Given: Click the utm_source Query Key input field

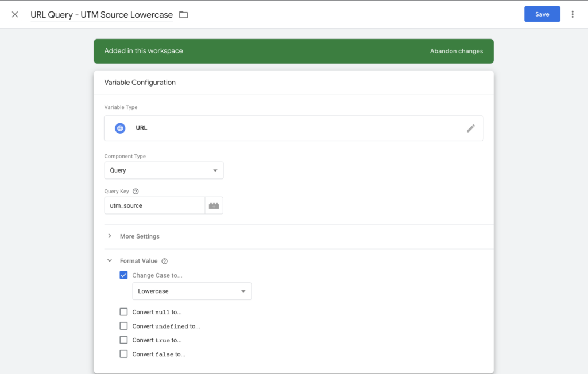Looking at the screenshot, I should click(x=154, y=206).
